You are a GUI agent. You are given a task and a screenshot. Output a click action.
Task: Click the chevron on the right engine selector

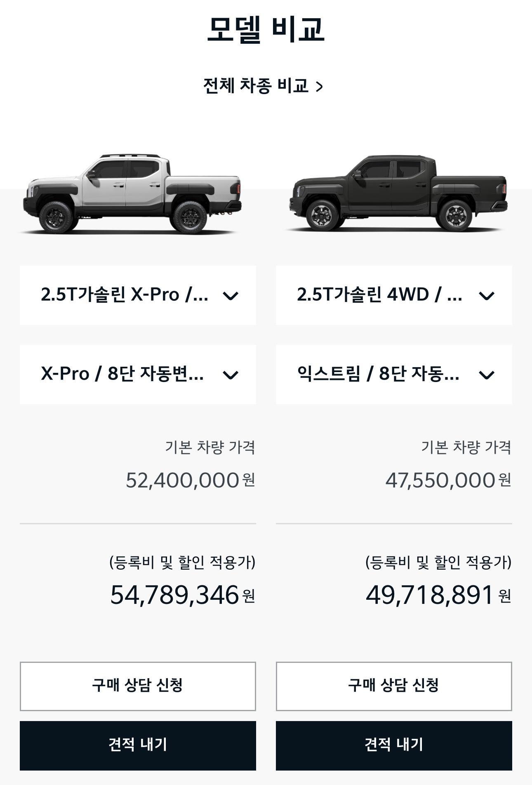(x=487, y=295)
